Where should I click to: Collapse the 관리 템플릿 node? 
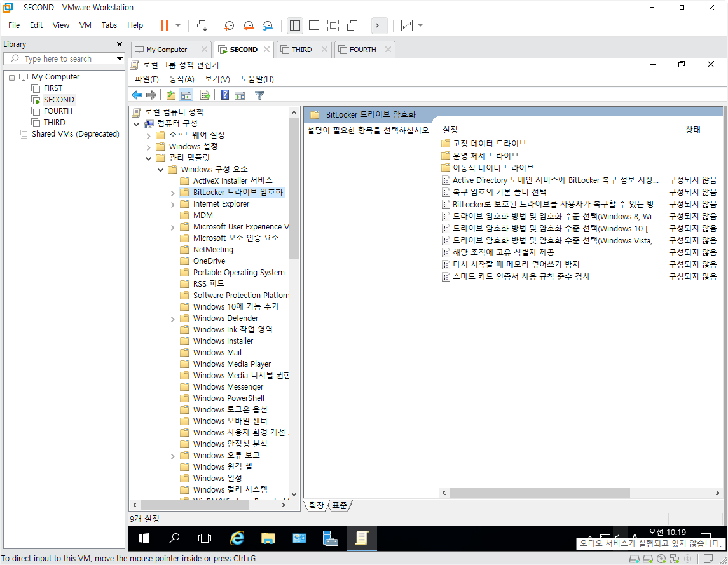tap(149, 158)
